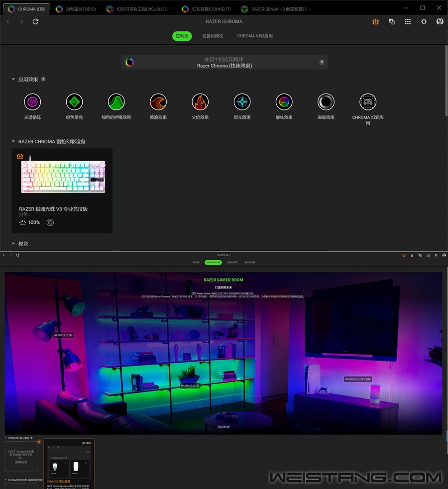Click the RAZER 以太台灯专业版 label near the table lamp
This screenshot has height=489, width=448.
tap(358, 379)
